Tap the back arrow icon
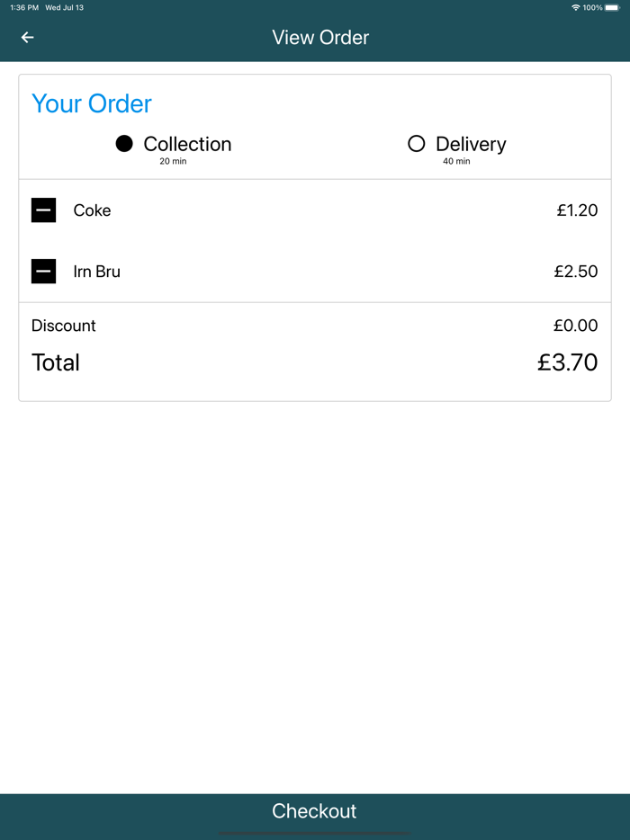 click(x=28, y=38)
